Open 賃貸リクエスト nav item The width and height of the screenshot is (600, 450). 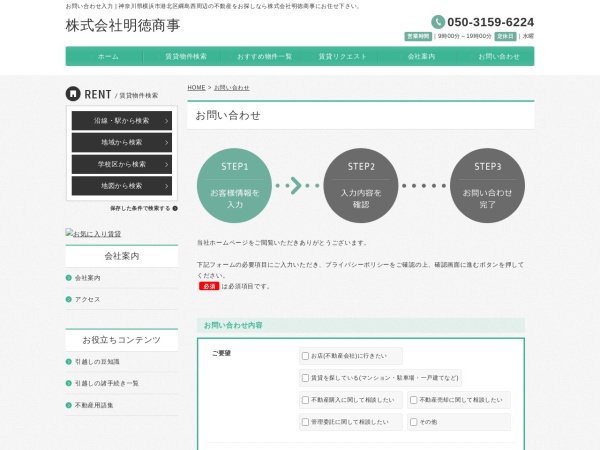339,56
